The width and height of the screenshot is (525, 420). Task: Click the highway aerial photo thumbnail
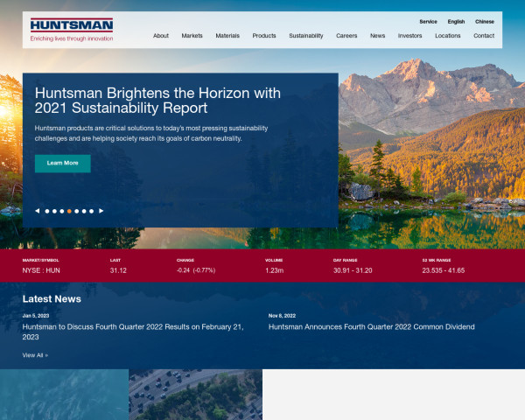pos(195,394)
